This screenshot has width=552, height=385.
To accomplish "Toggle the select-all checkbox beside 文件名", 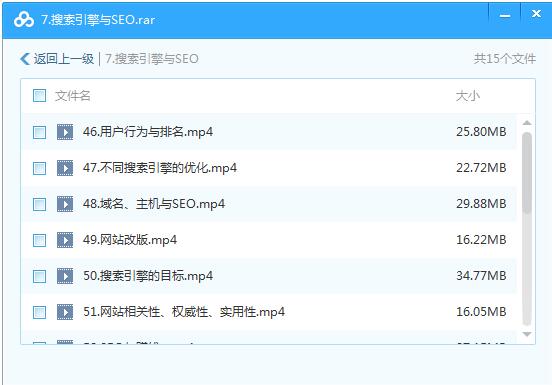I will pos(39,95).
